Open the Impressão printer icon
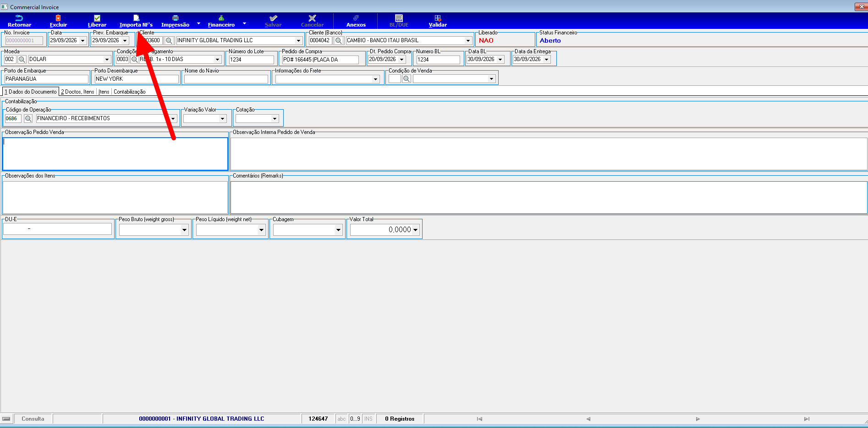868x428 pixels. click(175, 18)
